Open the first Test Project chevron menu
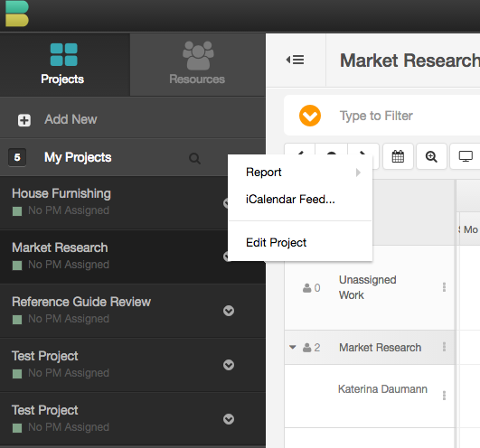This screenshot has width=480, height=448. pos(229,365)
